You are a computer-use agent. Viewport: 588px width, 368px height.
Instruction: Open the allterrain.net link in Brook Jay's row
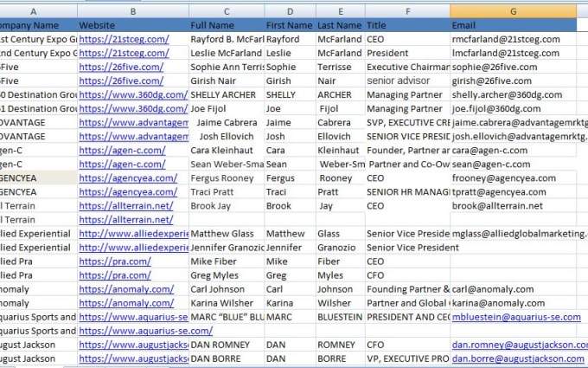[126, 206]
